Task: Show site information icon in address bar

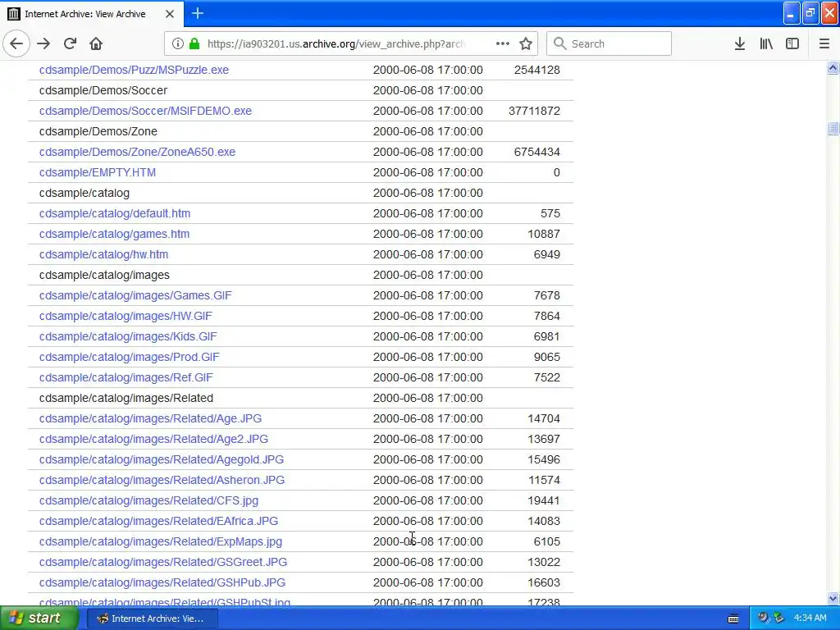Action: [178, 43]
